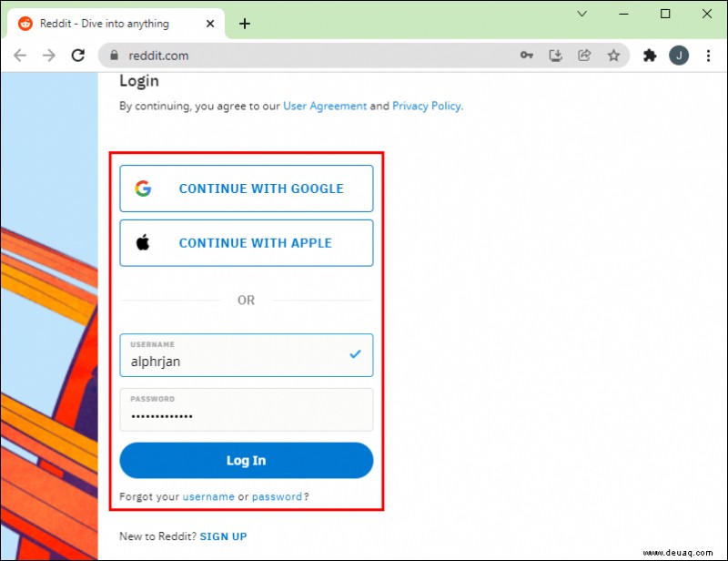Minimize the Chrome window
Screen dimensions: 728x561
(623, 14)
